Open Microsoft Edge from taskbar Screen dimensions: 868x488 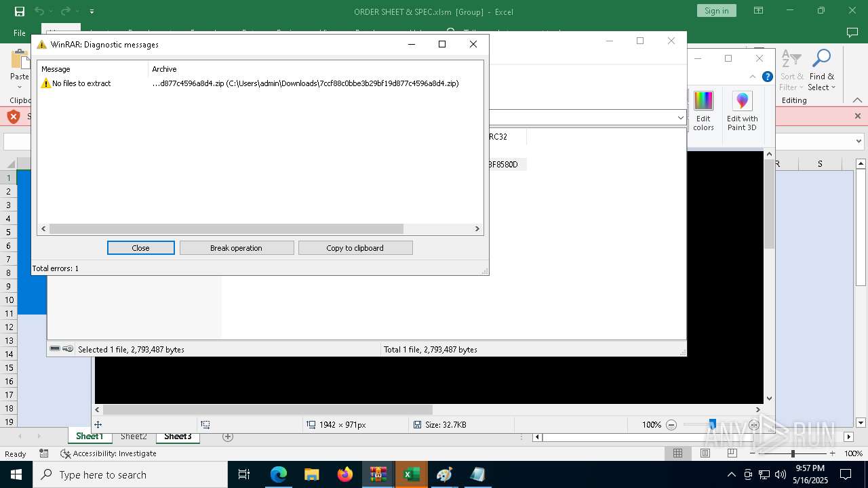click(x=279, y=474)
